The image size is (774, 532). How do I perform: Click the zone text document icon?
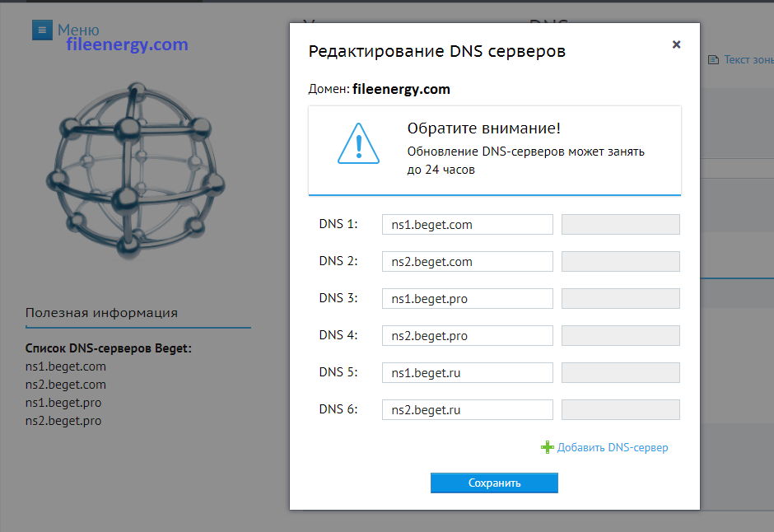point(713,60)
